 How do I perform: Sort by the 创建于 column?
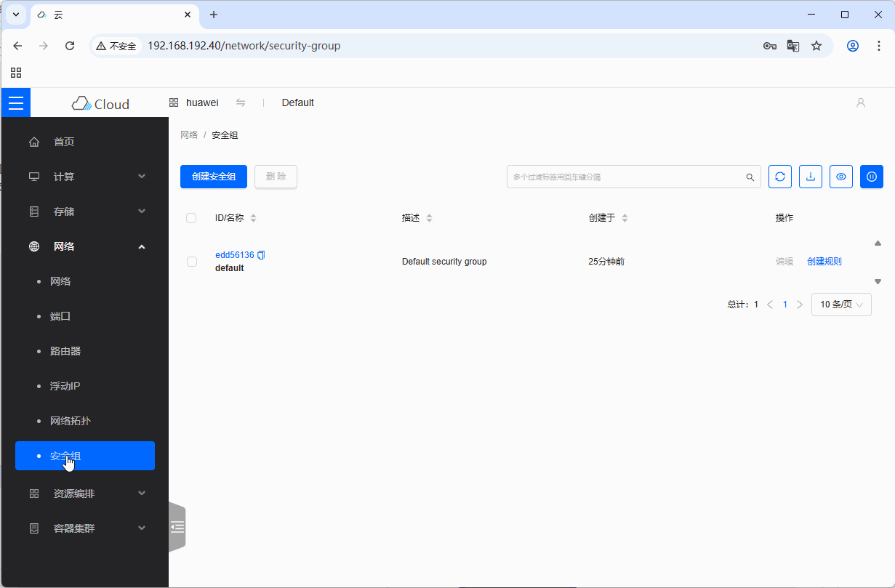[x=625, y=218]
